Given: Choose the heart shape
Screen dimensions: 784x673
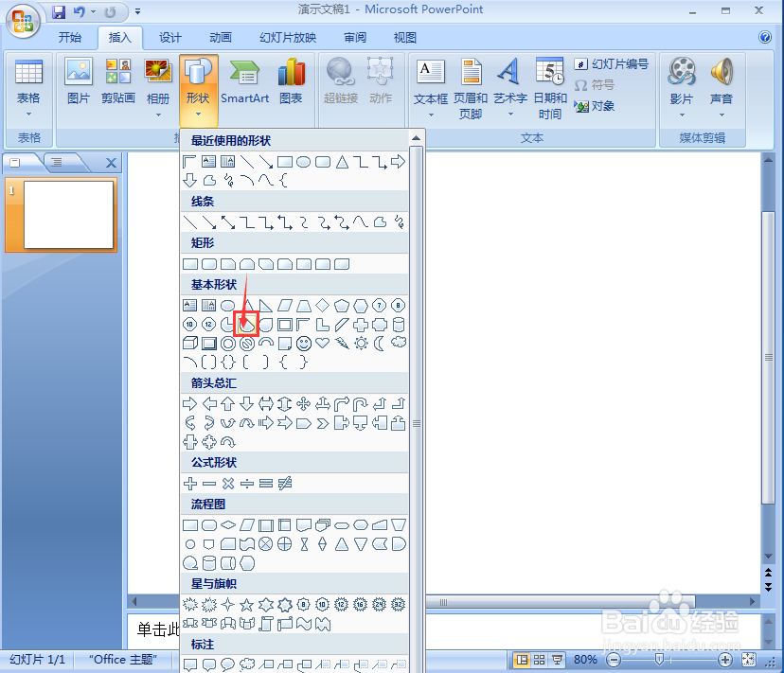Looking at the screenshot, I should click(x=323, y=343).
